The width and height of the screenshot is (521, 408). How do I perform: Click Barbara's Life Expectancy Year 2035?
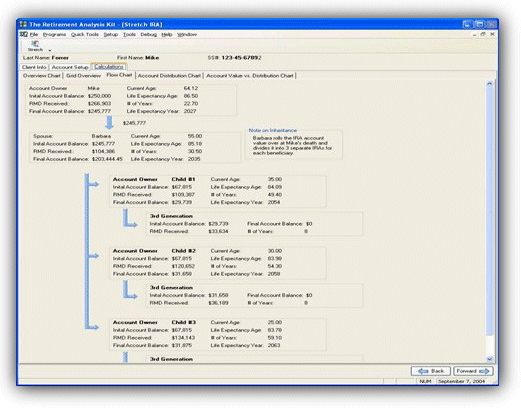(x=194, y=159)
